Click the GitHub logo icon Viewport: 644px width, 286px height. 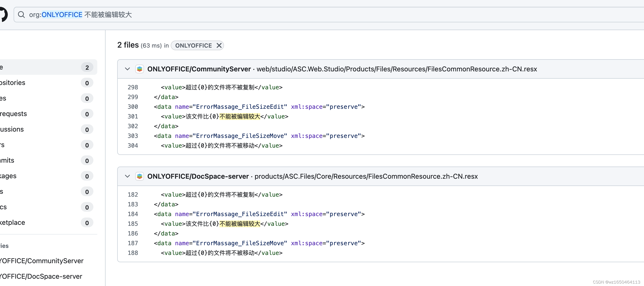[3, 14]
